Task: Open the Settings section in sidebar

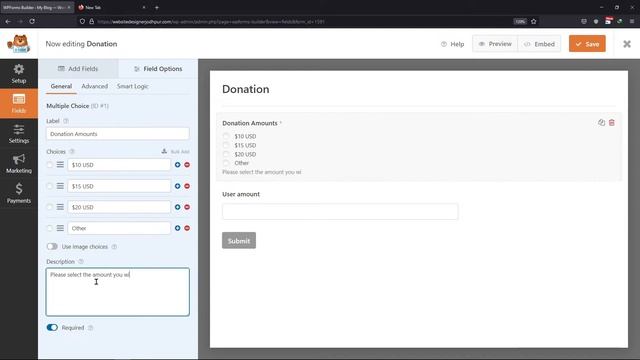Action: 19,134
